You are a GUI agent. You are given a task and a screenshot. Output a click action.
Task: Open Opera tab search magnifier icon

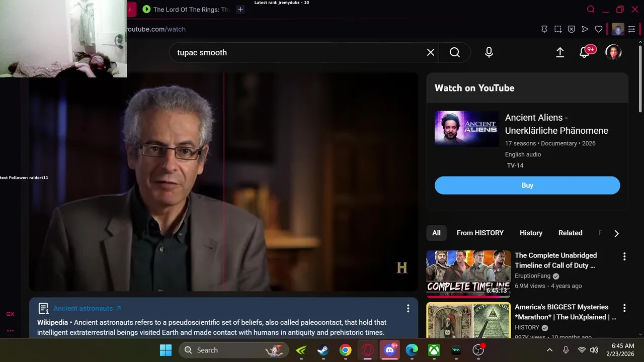pyautogui.click(x=591, y=10)
